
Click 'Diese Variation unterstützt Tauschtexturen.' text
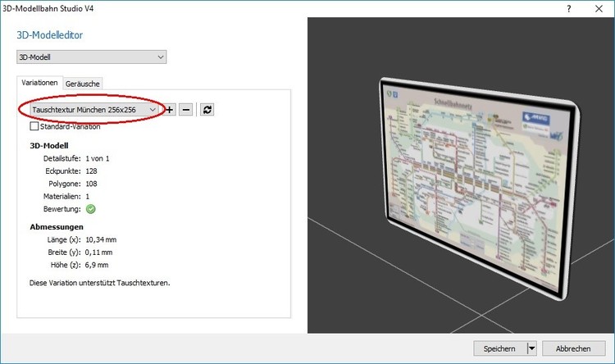pos(99,283)
